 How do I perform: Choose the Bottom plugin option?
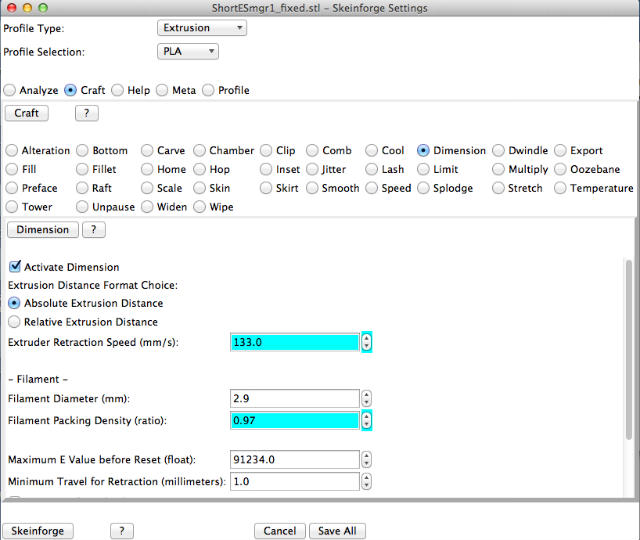[x=82, y=150]
